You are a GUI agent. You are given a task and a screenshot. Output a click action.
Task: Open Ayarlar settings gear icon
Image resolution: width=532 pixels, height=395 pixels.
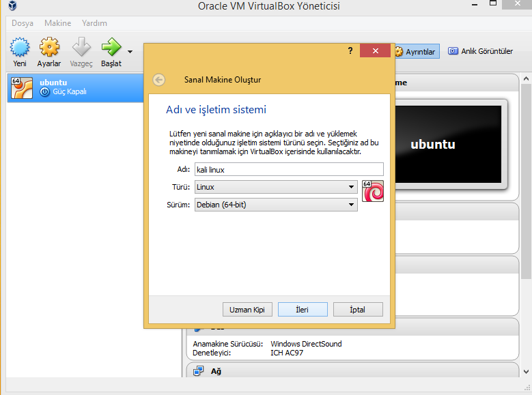click(x=49, y=48)
